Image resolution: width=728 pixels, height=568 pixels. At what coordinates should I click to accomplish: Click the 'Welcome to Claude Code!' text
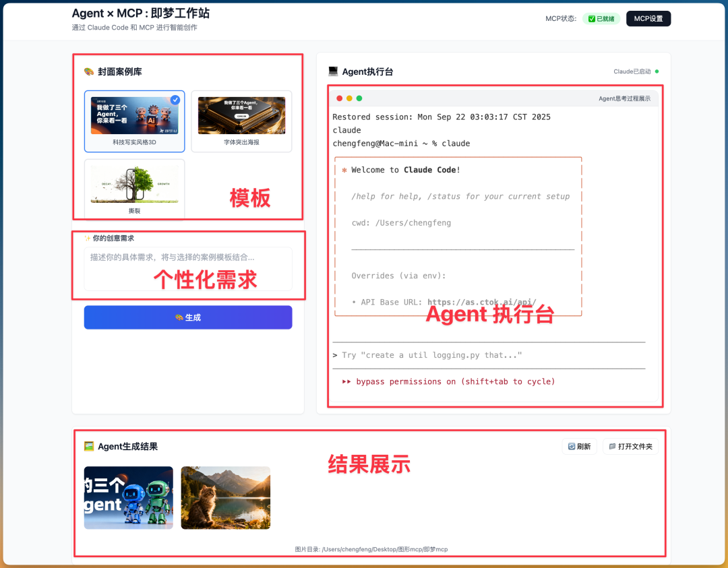pyautogui.click(x=406, y=170)
